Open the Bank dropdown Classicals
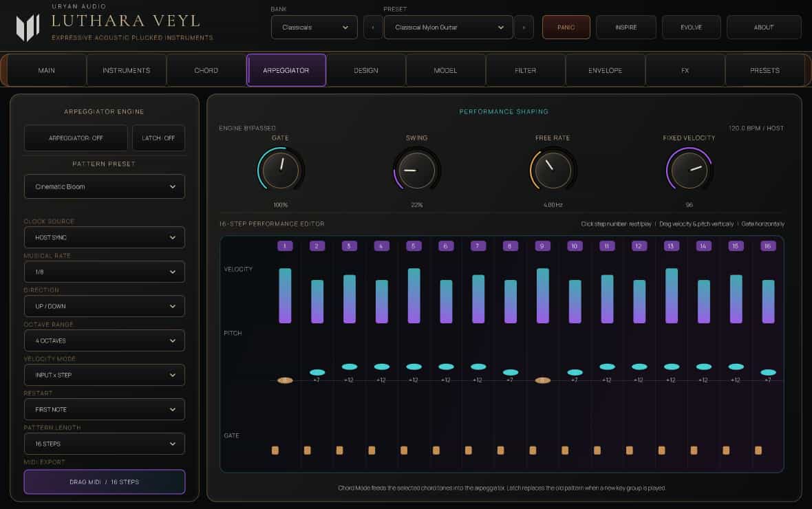This screenshot has height=509, width=812. pyautogui.click(x=314, y=28)
